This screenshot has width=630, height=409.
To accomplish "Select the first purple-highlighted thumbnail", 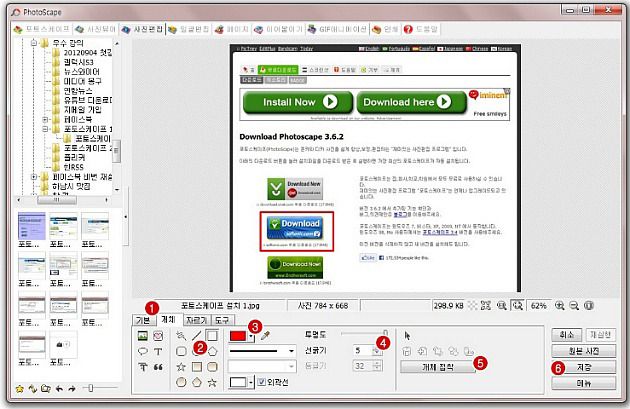I will tap(31, 226).
